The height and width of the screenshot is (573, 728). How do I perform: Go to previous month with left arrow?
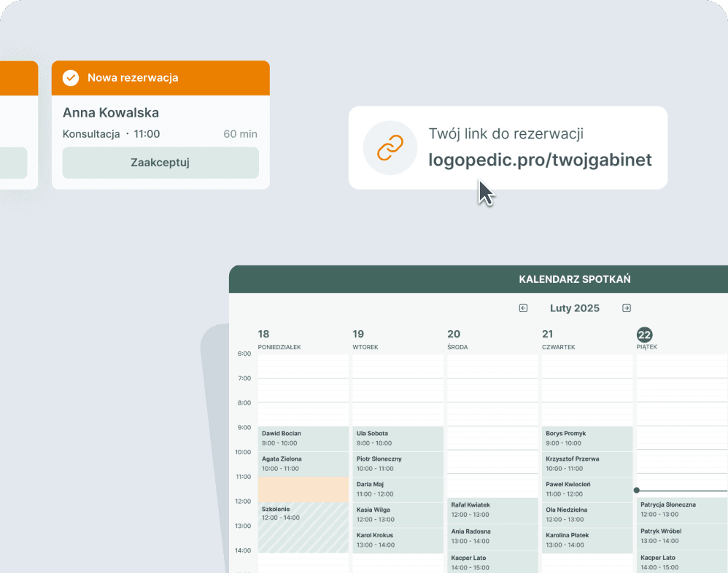[523, 308]
